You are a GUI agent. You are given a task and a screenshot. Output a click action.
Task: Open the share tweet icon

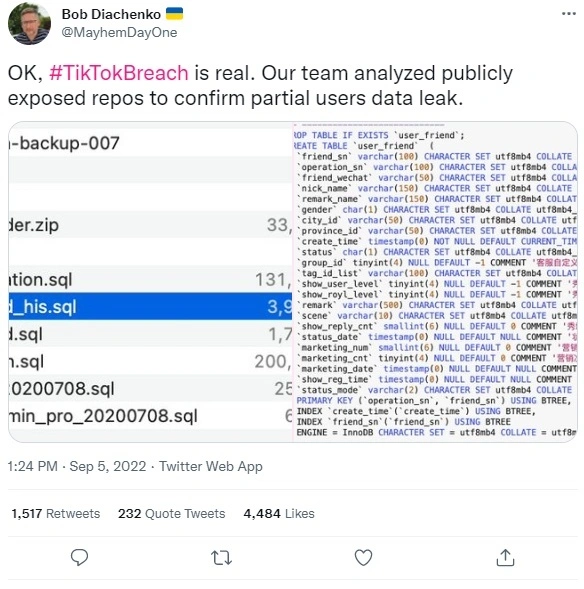pyautogui.click(x=506, y=557)
